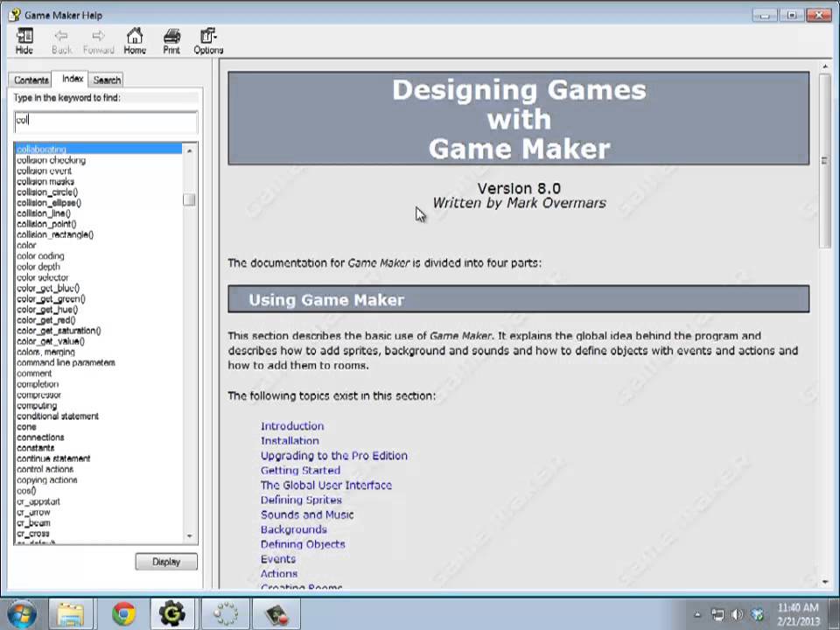
Task: Select 'cr_beam' index entry
Action: pyautogui.click(x=33, y=523)
